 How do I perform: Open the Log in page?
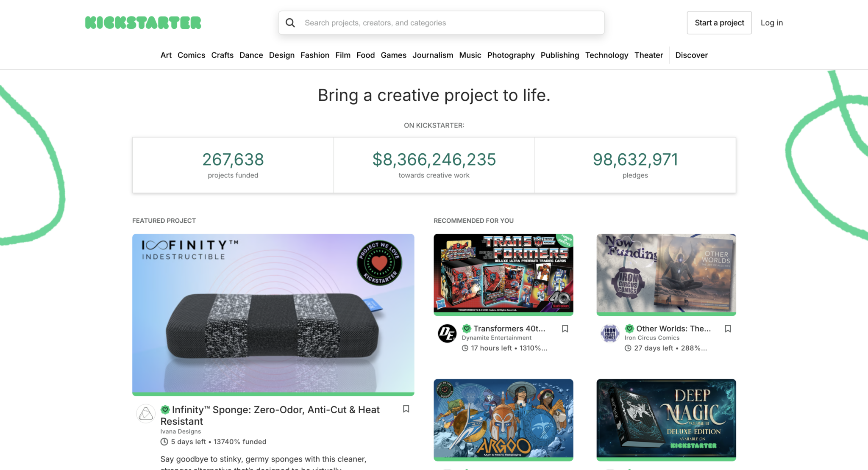[772, 22]
